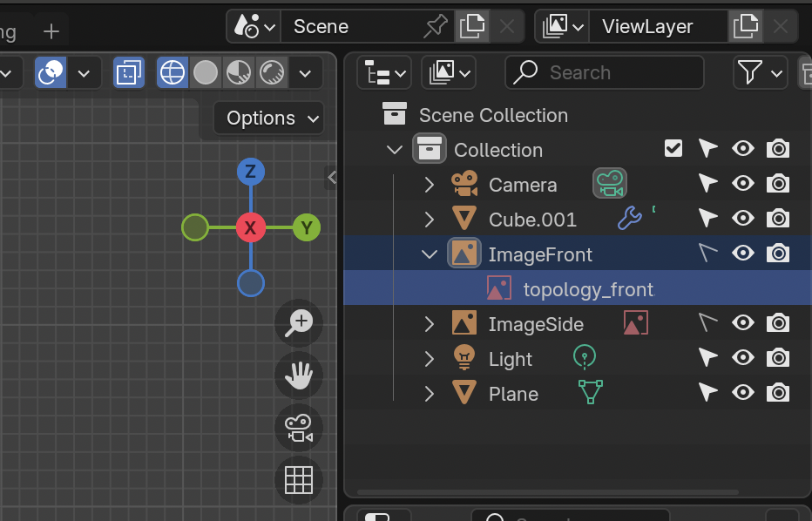
Task: Collapse the ImageFront hierarchy
Action: pyautogui.click(x=429, y=253)
